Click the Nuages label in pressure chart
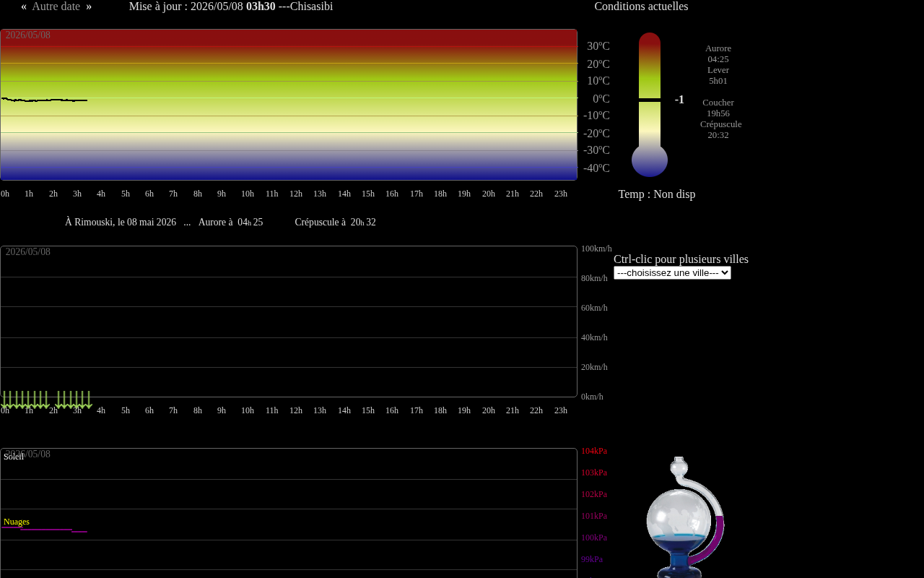The image size is (924, 578). (17, 522)
